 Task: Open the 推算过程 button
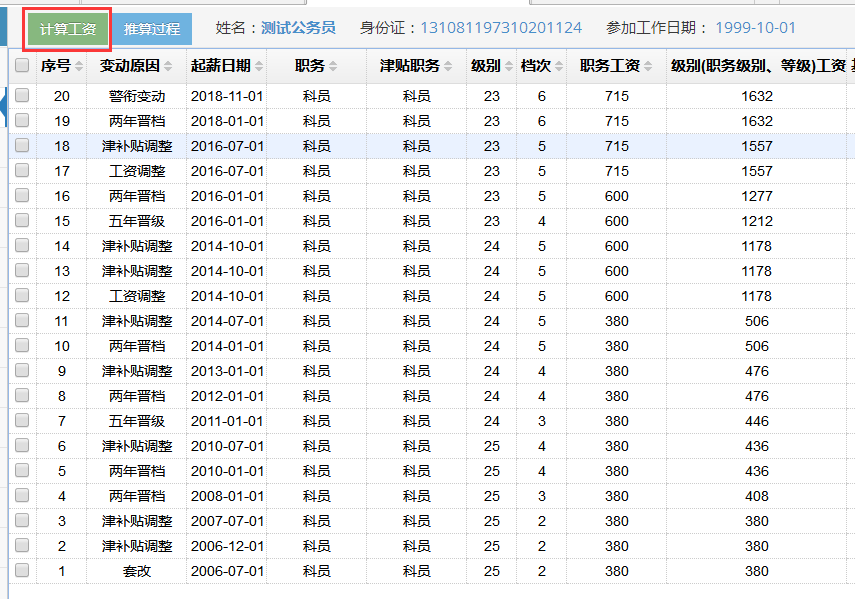152,29
